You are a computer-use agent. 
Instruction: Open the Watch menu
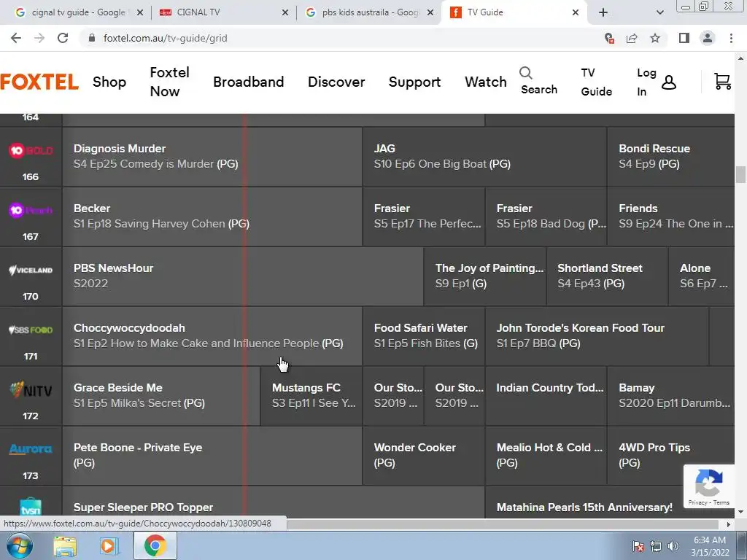coord(485,82)
